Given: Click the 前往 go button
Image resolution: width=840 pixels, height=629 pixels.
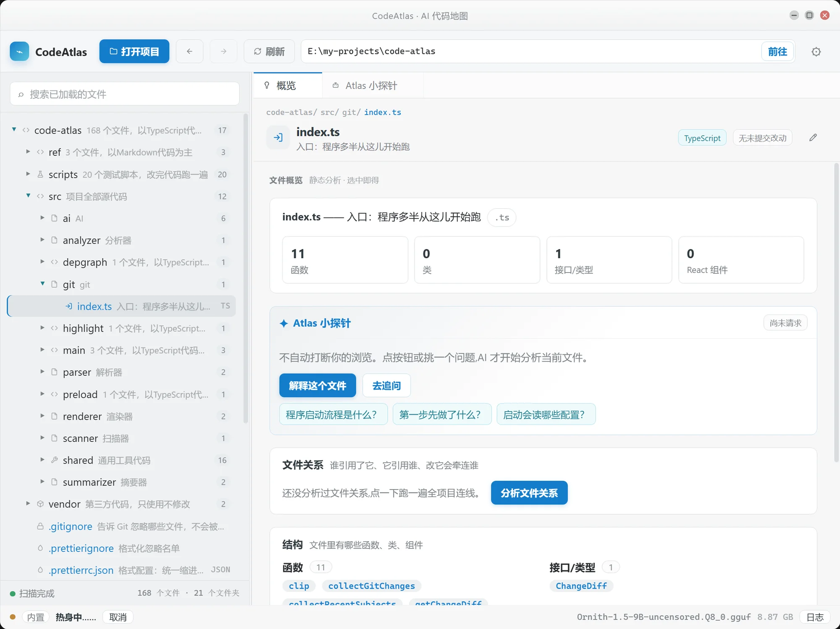Looking at the screenshot, I should point(777,52).
